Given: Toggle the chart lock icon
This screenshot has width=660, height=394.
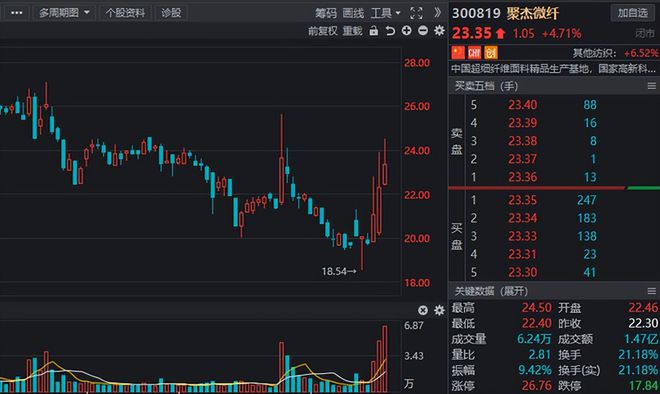Looking at the screenshot, I should (373, 31).
